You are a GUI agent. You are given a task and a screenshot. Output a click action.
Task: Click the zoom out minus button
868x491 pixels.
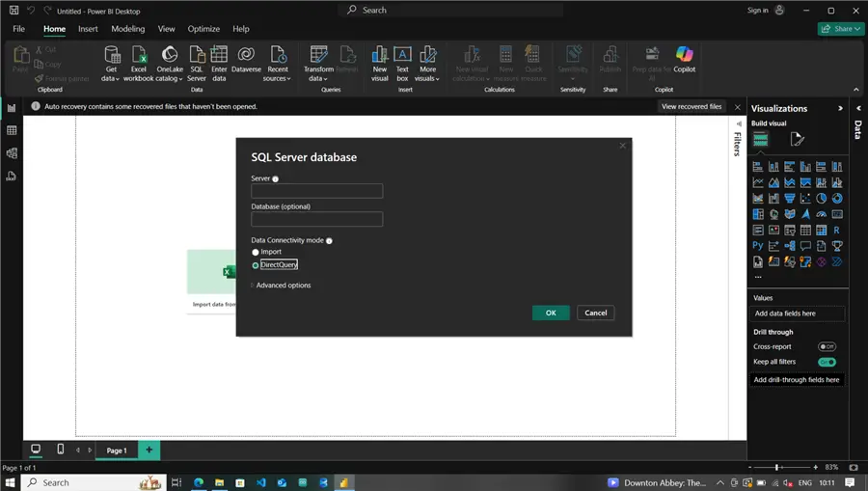750,468
